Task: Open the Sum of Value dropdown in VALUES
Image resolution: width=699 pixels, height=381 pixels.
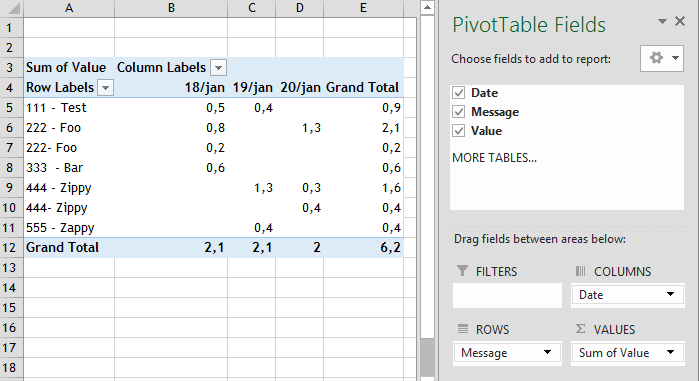Action: tap(670, 352)
